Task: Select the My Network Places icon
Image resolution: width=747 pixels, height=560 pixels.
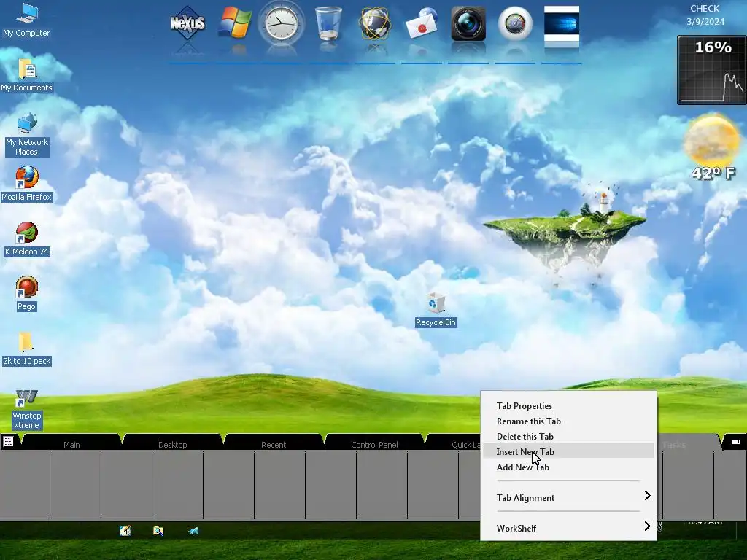Action: click(27, 134)
